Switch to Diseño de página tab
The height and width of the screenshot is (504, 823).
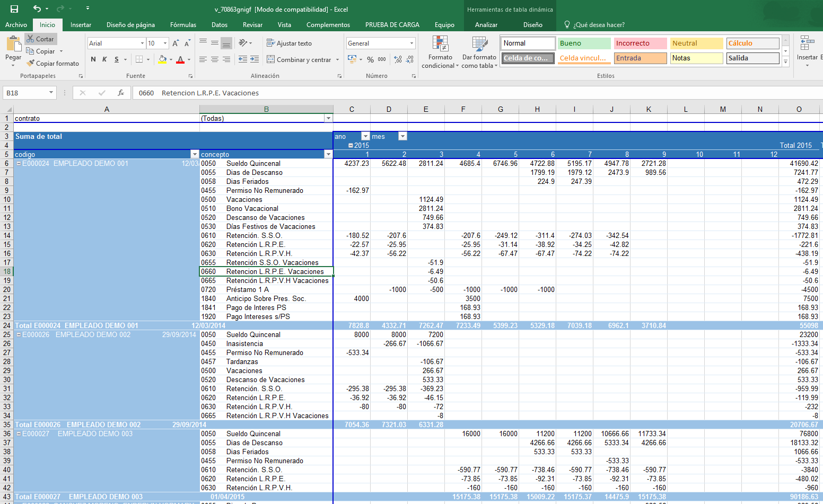click(x=130, y=25)
